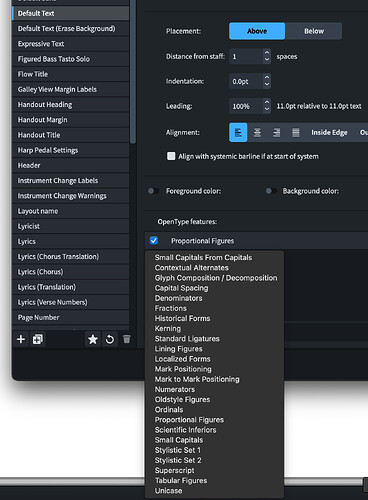Reset style with the circular arrow icon
This screenshot has height=500, width=368.
(110, 339)
